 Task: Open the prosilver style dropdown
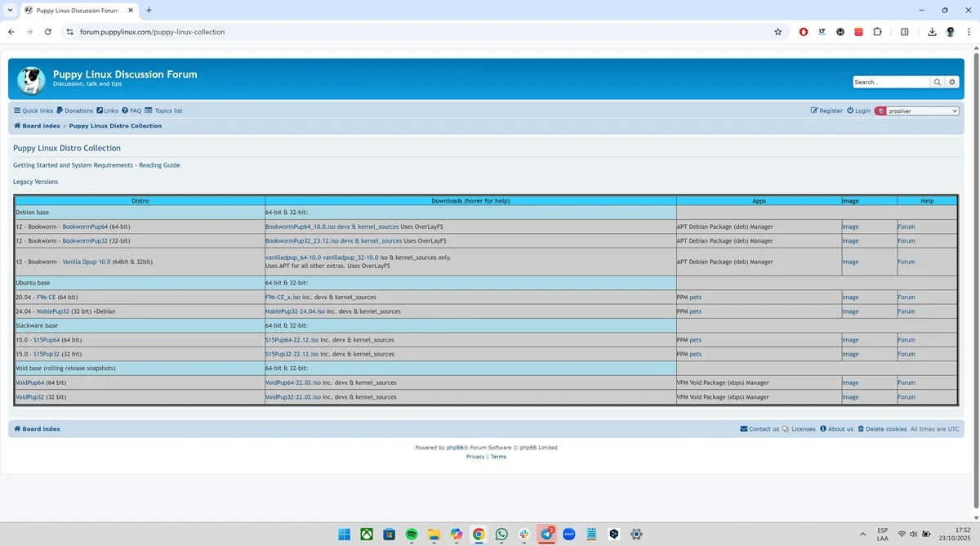pos(916,110)
